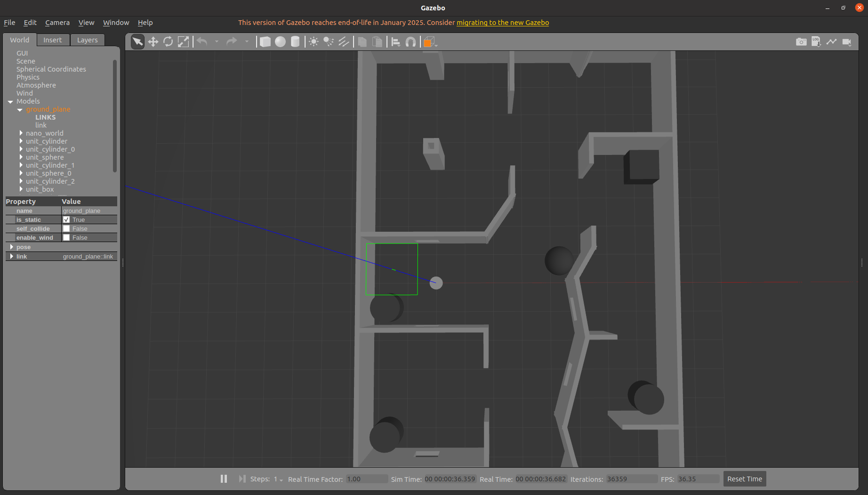
Task: Select Scene in the world tree
Action: 26,61
